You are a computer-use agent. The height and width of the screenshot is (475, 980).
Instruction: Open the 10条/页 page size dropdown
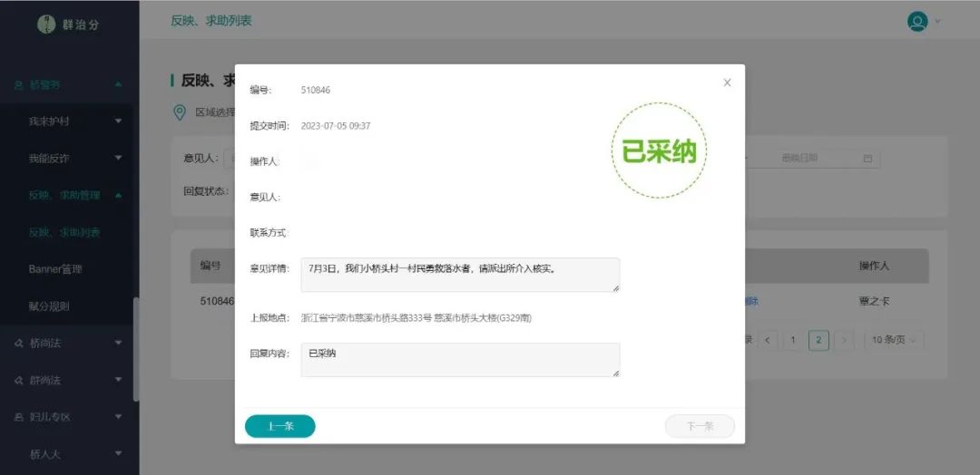(894, 340)
